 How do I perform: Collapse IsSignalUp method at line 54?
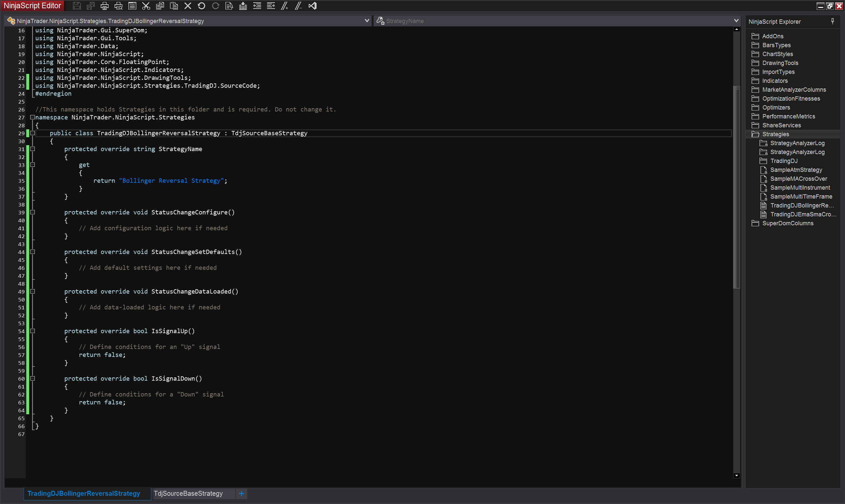(33, 331)
